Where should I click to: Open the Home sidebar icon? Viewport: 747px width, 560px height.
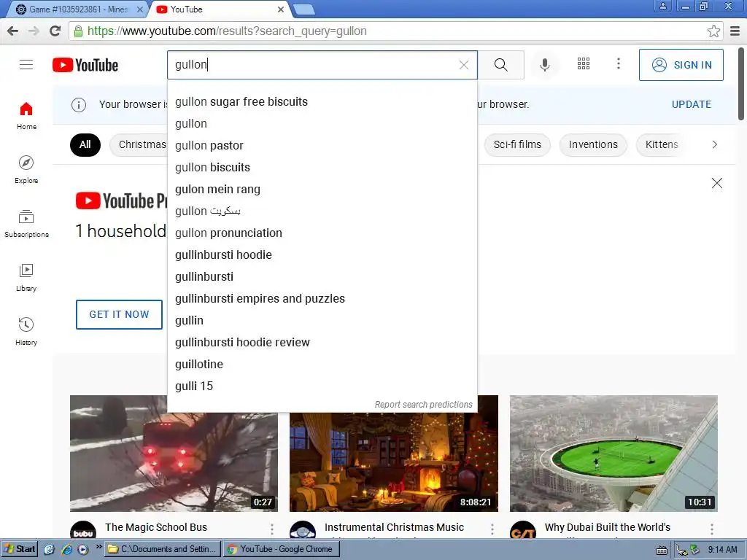26,116
